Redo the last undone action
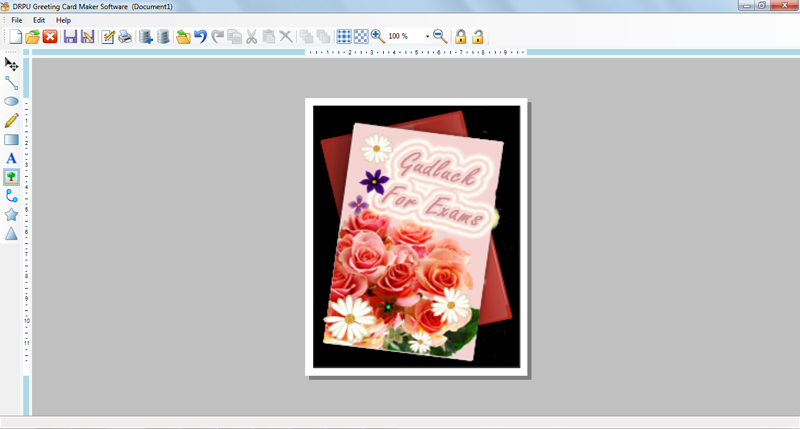This screenshot has width=800, height=429. coord(218,36)
